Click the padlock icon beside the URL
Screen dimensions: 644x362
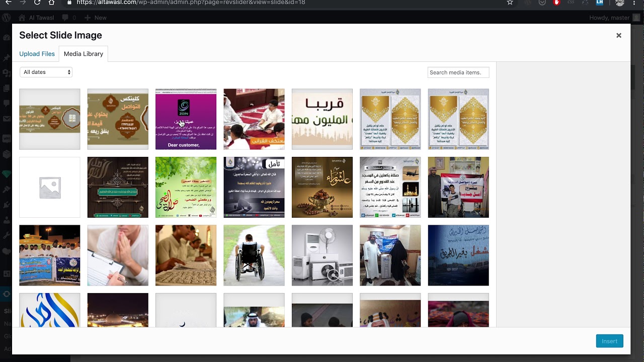69,3
